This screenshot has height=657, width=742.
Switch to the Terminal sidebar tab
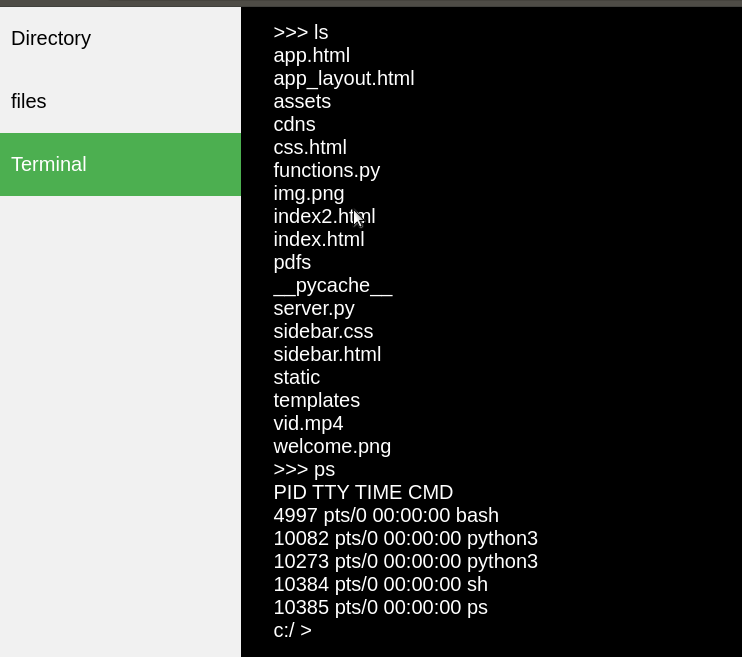(120, 164)
